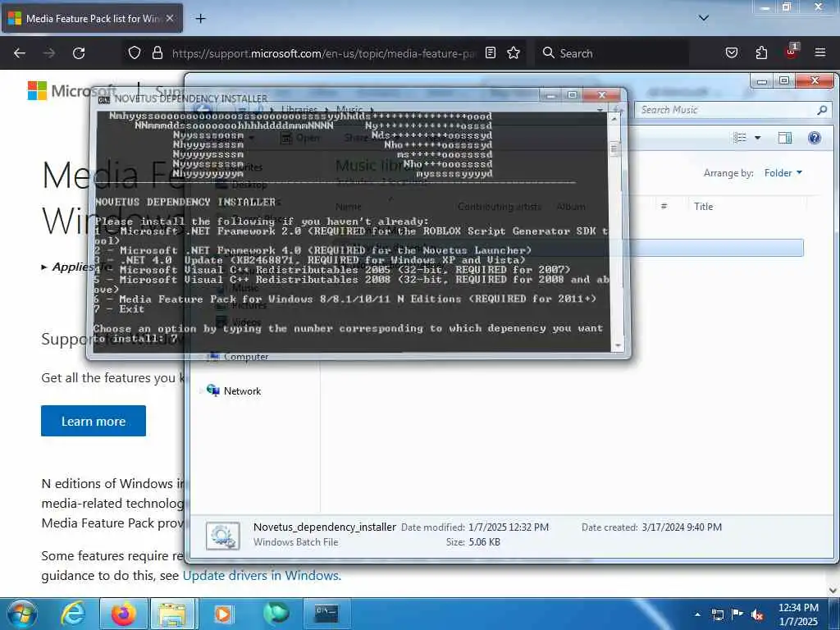Image resolution: width=840 pixels, height=630 pixels.
Task: Bookmark this page with the star icon
Action: pos(514,52)
